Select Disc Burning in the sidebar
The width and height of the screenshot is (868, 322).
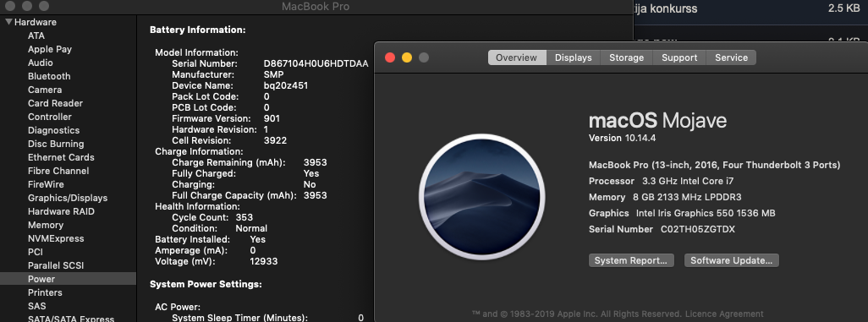point(56,144)
